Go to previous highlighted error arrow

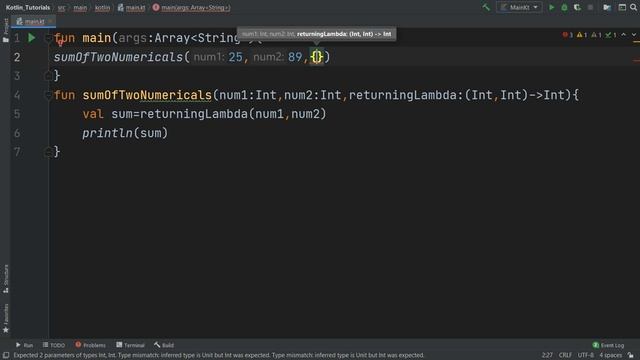click(x=624, y=35)
